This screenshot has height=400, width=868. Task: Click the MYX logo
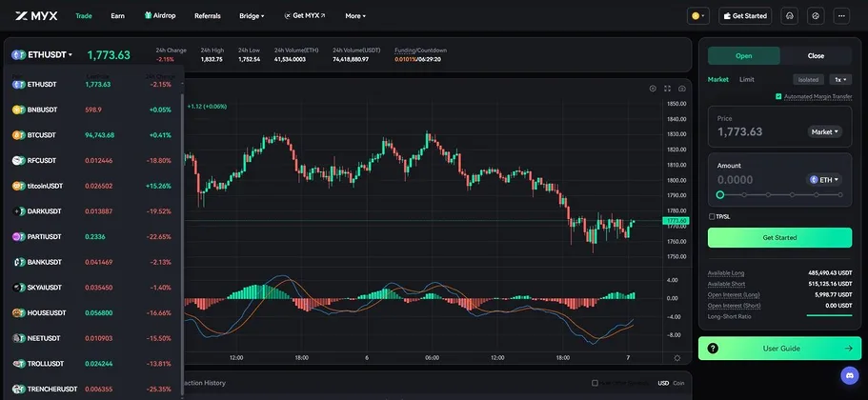tap(37, 16)
